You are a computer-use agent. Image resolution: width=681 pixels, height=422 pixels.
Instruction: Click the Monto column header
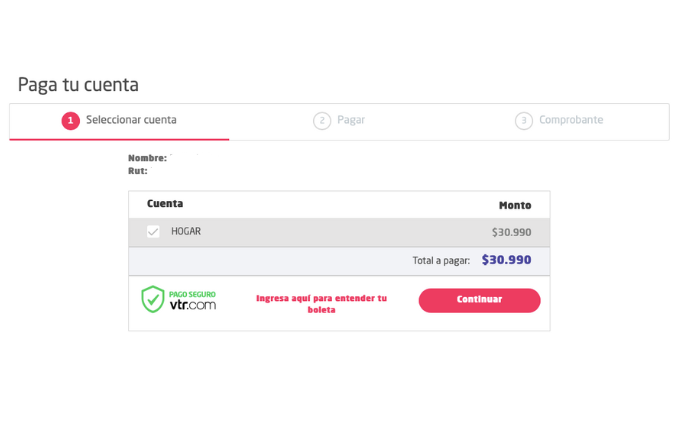(515, 205)
